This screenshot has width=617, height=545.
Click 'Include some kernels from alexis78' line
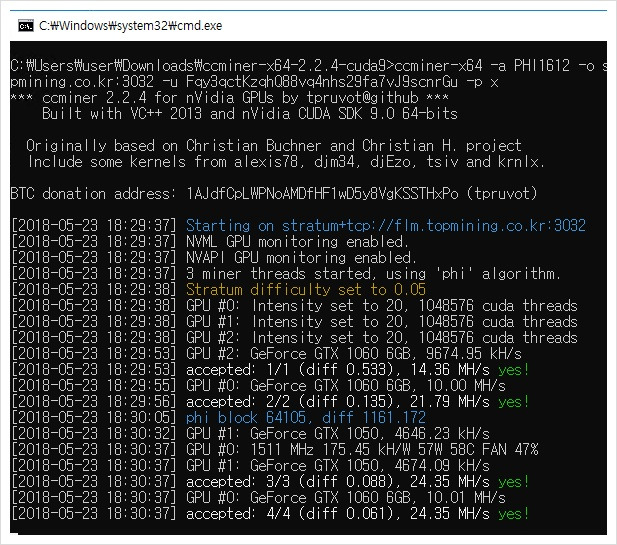(286, 162)
